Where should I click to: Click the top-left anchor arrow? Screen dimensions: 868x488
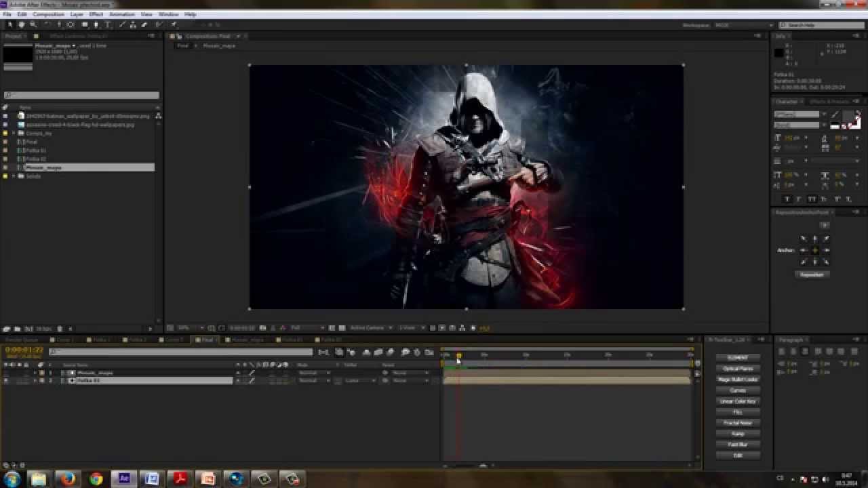804,239
